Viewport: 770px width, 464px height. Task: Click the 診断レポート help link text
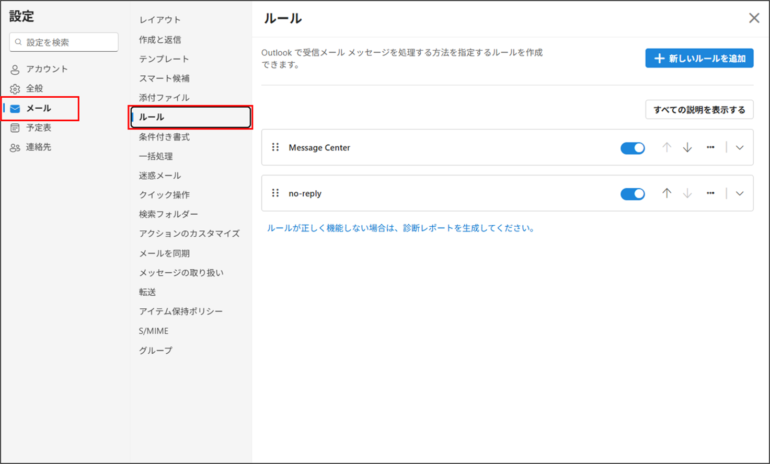(x=400, y=228)
